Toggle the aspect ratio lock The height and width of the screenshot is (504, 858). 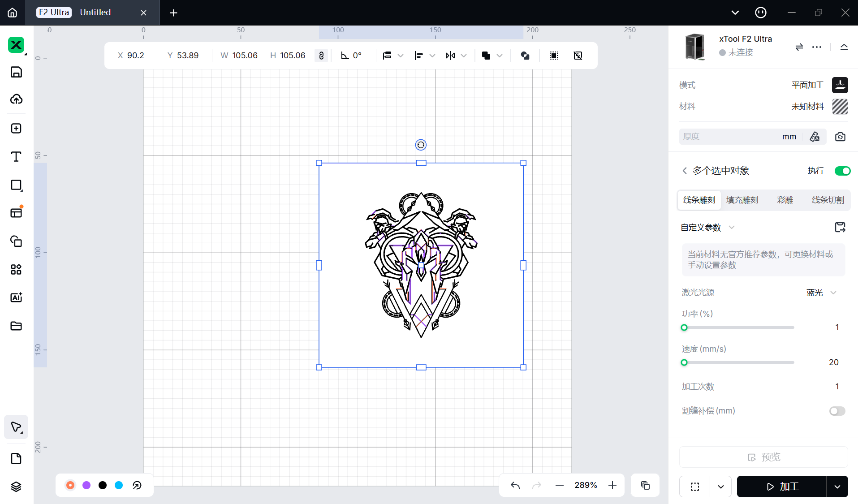point(321,56)
